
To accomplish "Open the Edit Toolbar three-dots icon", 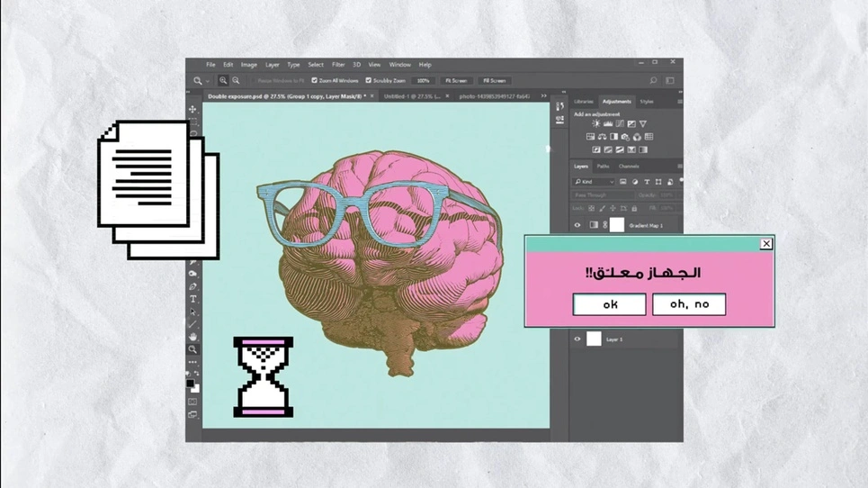I will point(192,362).
